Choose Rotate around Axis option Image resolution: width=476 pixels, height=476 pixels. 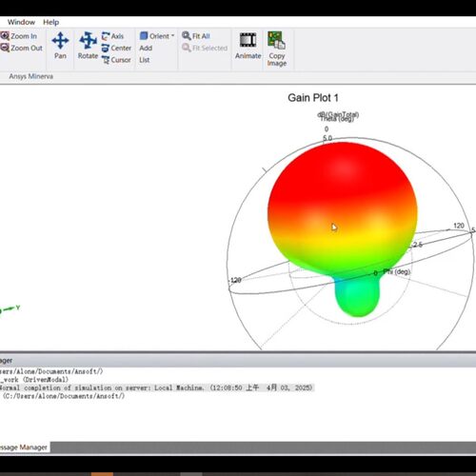click(112, 36)
